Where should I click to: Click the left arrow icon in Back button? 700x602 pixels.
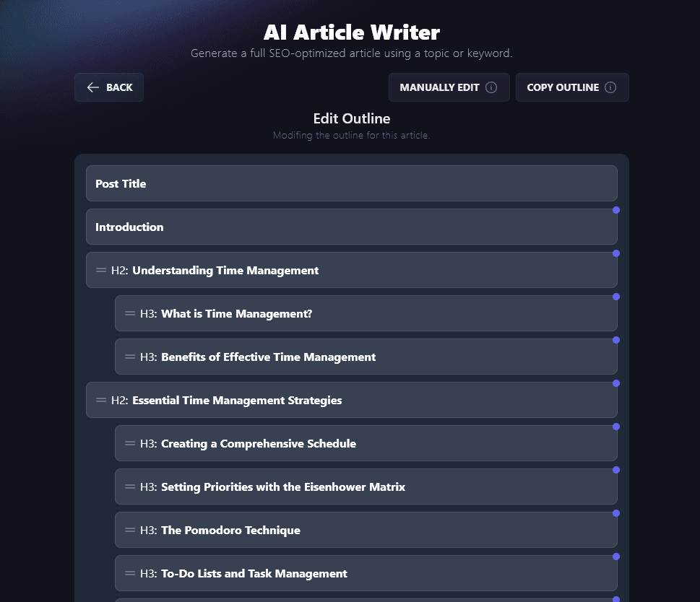92,87
